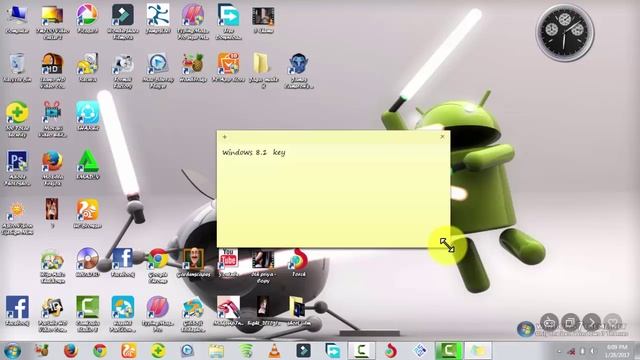
Task: Launch Format Factory shortcut
Action: (x=122, y=70)
